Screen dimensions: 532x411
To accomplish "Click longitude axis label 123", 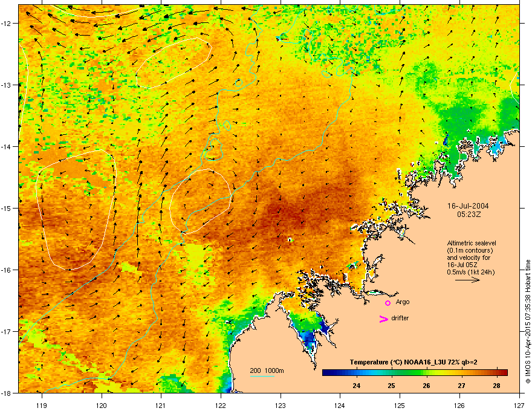I will (281, 405).
